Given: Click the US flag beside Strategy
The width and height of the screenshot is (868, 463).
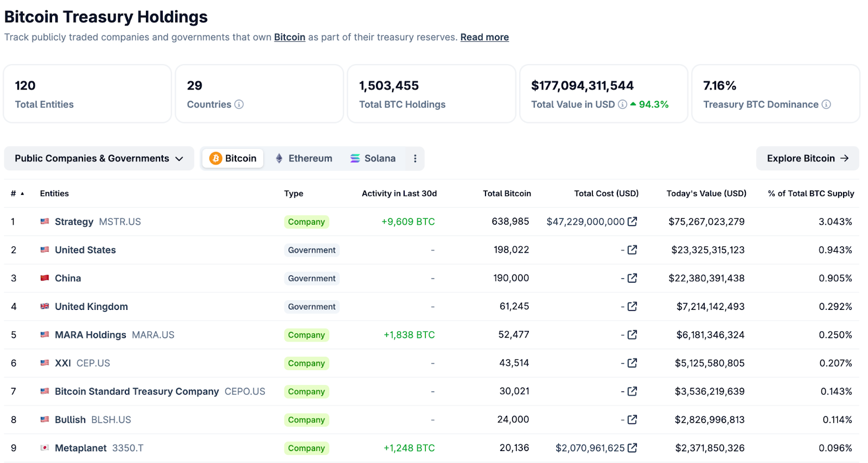Looking at the screenshot, I should tap(45, 221).
